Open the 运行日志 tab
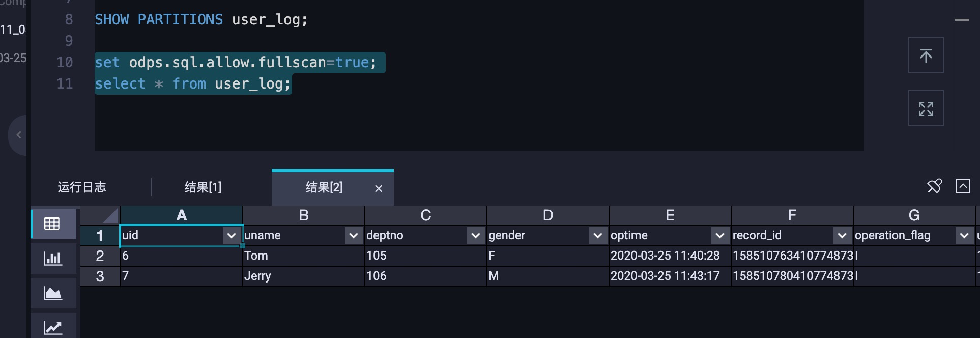The image size is (980, 338). pos(82,187)
